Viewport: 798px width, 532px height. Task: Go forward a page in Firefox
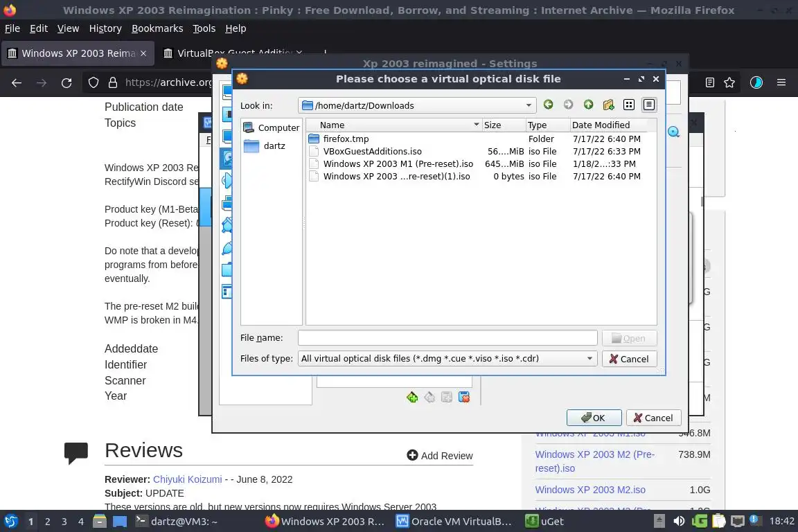(42, 82)
